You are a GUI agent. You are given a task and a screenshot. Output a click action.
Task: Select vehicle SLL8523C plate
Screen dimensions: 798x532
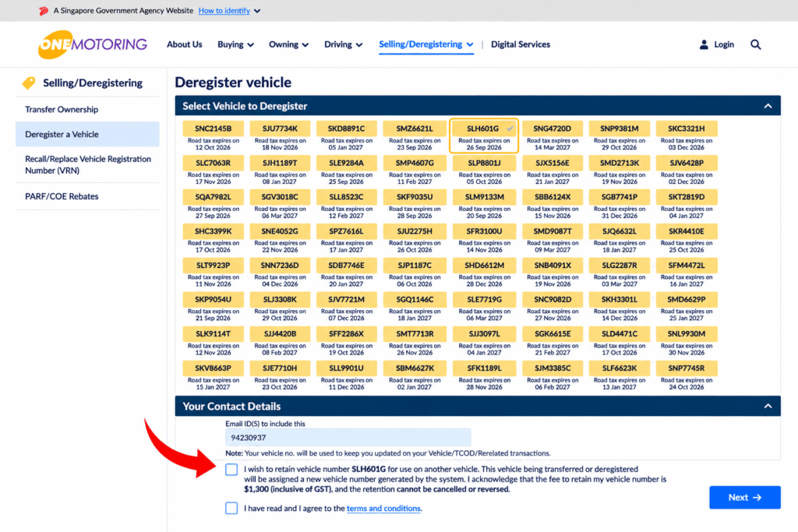[347, 197]
